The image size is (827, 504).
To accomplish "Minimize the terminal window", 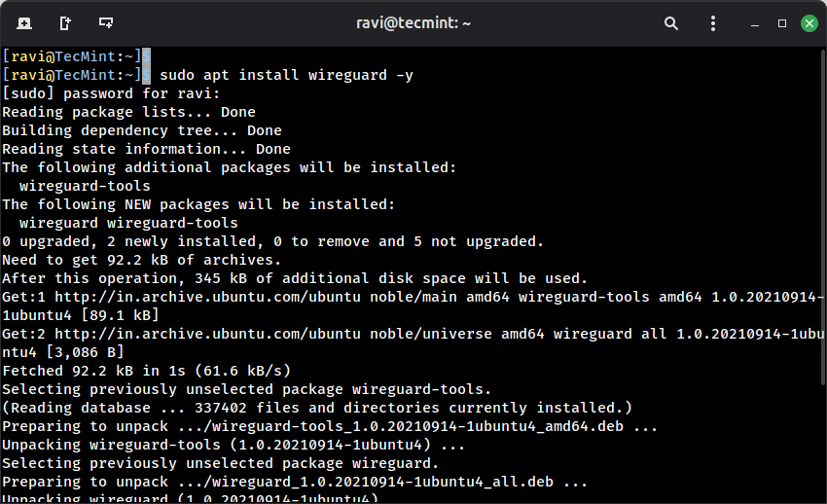I will coord(756,22).
